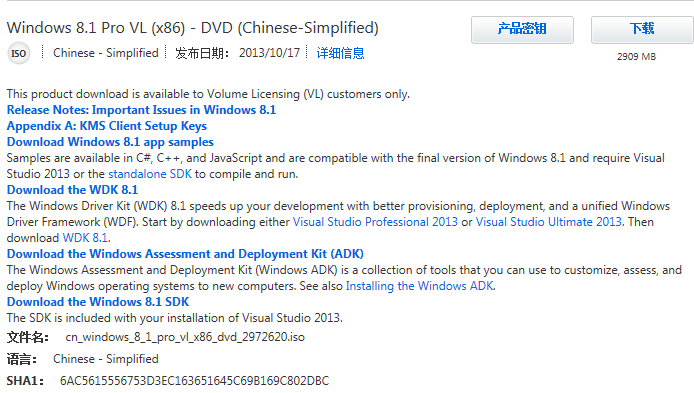Click the Windows 8.1 Pro VL (x86) title
Image resolution: width=694 pixels, height=393 pixels.
coord(193,27)
